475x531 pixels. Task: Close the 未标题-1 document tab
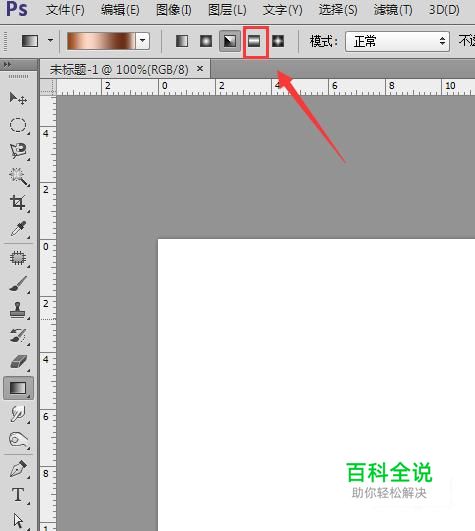[x=200, y=69]
